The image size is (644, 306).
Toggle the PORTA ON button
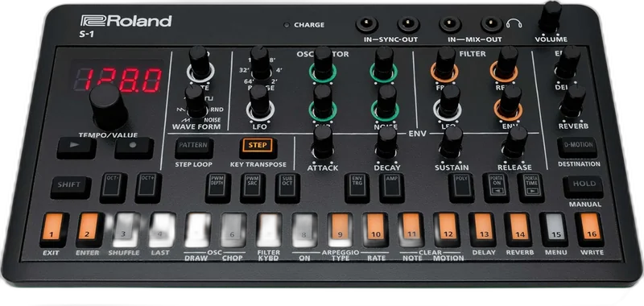click(496, 188)
